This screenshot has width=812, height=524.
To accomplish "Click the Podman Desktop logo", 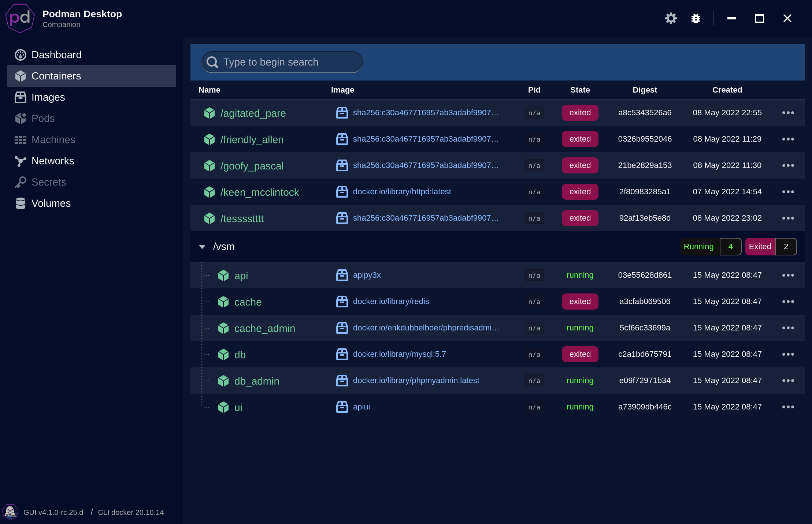I will coord(20,18).
